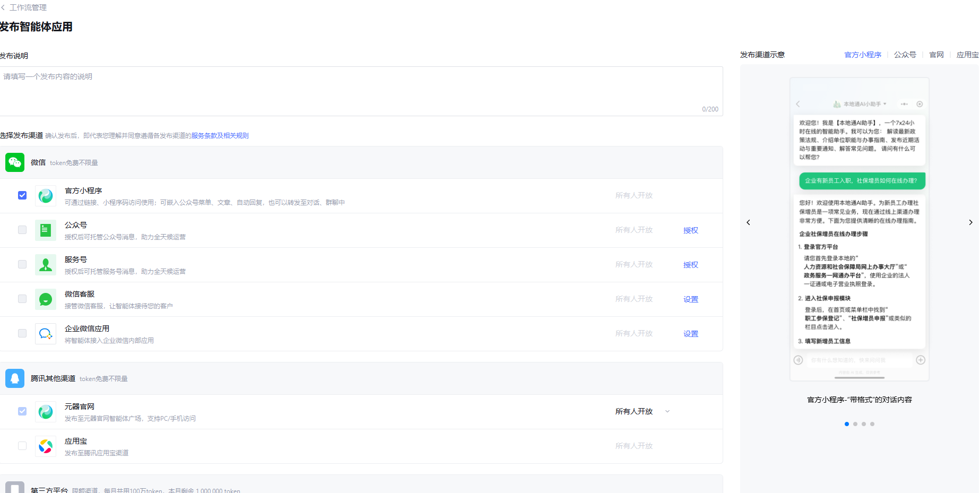Click 授权 for the 公众号 channel
This screenshot has height=493, width=980.
[691, 230]
